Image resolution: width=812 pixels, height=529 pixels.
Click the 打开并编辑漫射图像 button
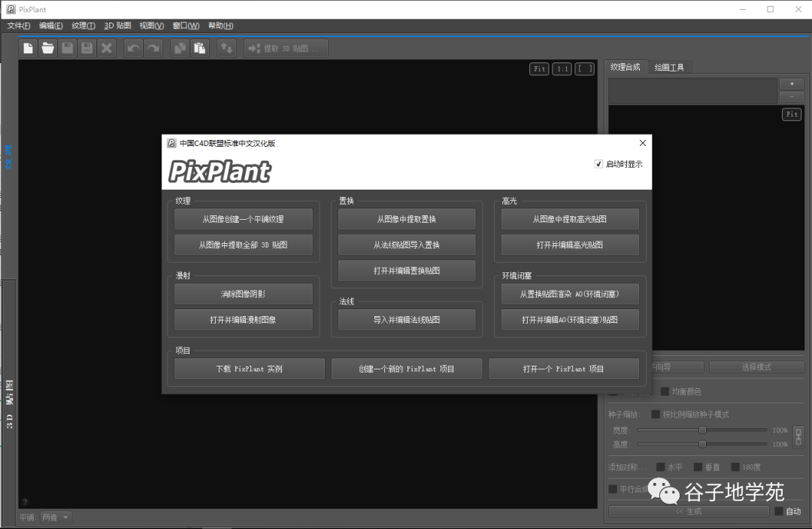tap(244, 320)
